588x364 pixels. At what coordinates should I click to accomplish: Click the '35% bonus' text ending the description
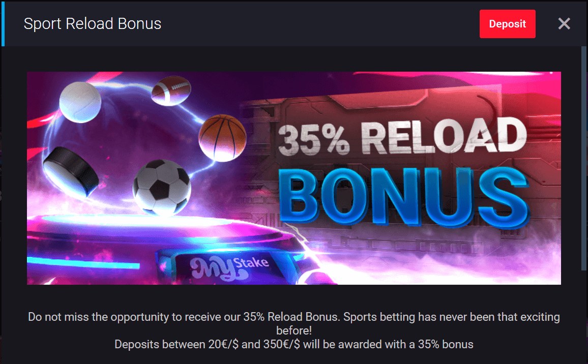pyautogui.click(x=446, y=344)
